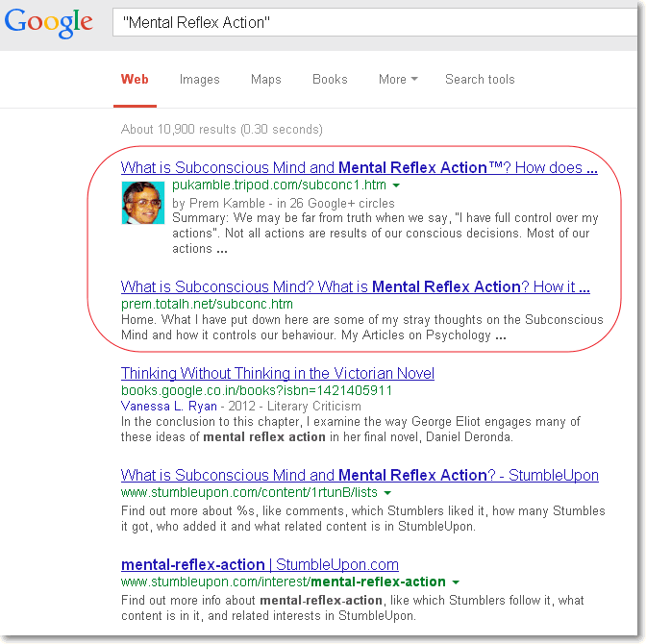Expand the arrow beside stumbleupon.com/content URL

tap(386, 493)
